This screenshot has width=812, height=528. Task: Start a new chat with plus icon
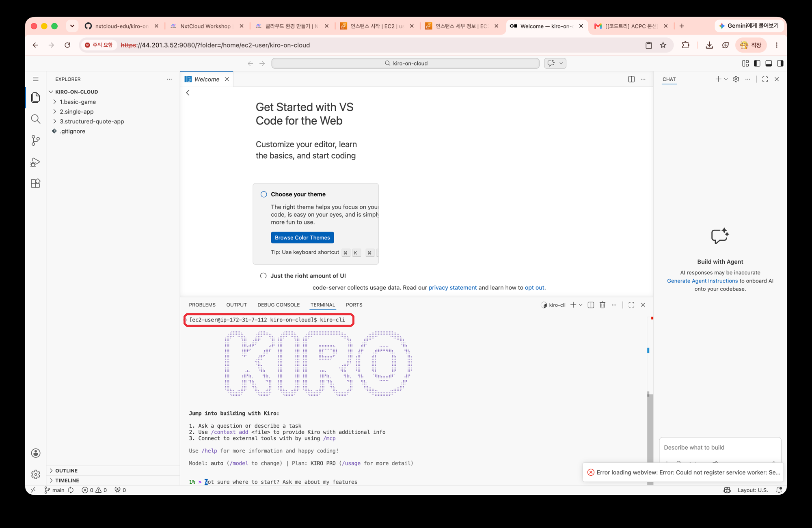point(718,79)
